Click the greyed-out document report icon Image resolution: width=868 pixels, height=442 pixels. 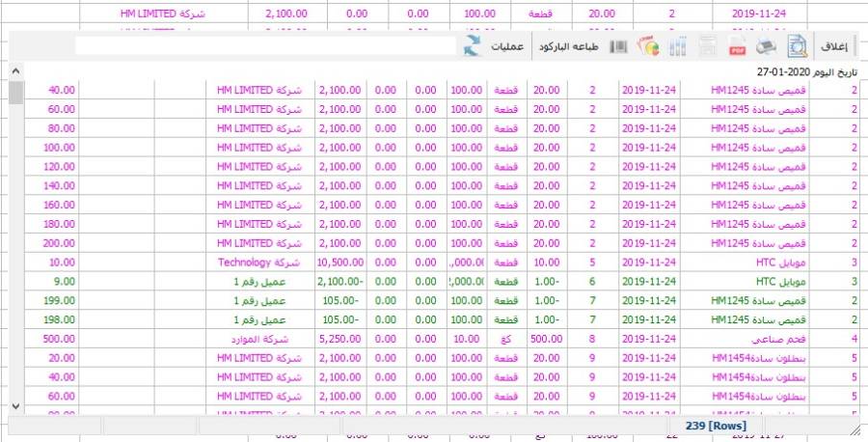click(708, 47)
